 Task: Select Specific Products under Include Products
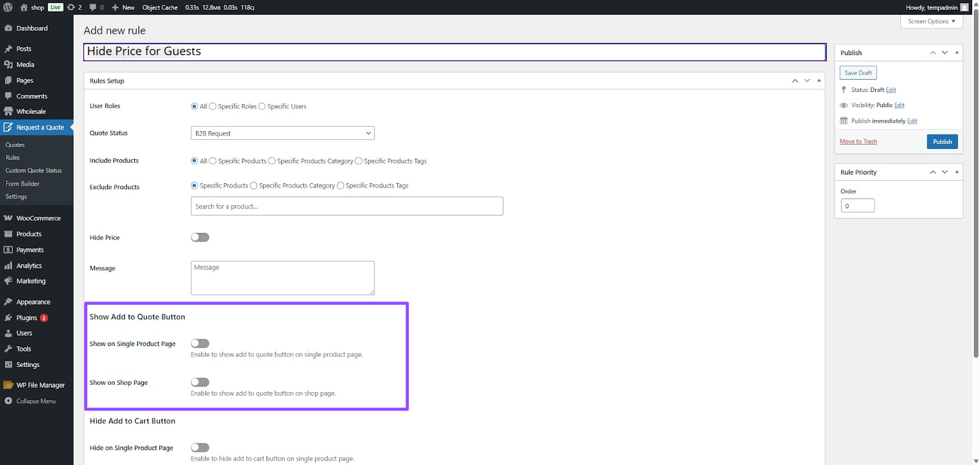pyautogui.click(x=213, y=161)
